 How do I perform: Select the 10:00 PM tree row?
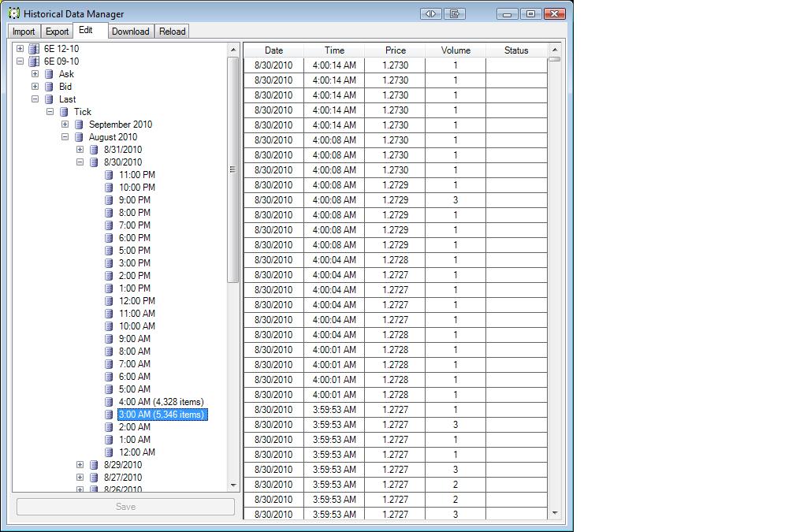[137, 188]
